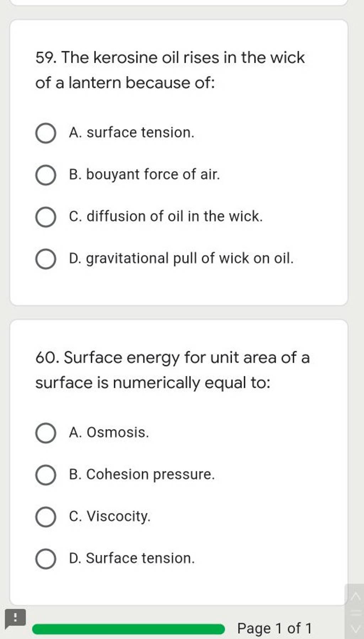Click question 59 text about kerosine oil
This screenshot has height=639, width=364.
click(x=170, y=70)
